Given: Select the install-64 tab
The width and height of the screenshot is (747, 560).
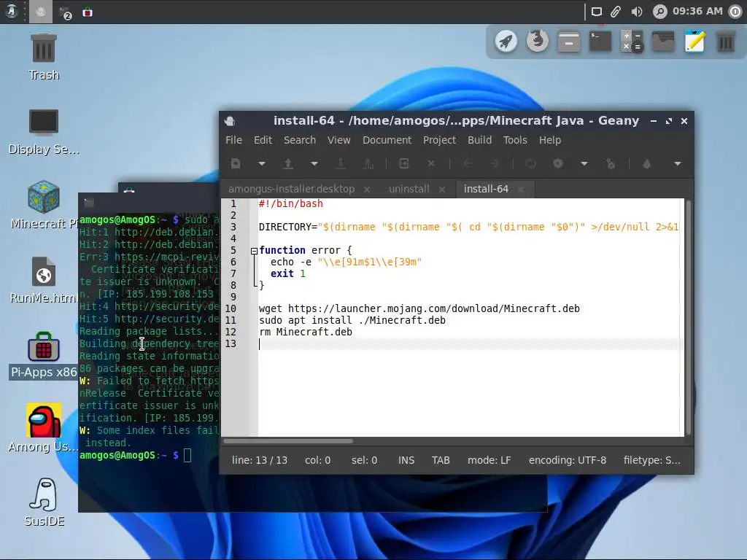Looking at the screenshot, I should [486, 189].
